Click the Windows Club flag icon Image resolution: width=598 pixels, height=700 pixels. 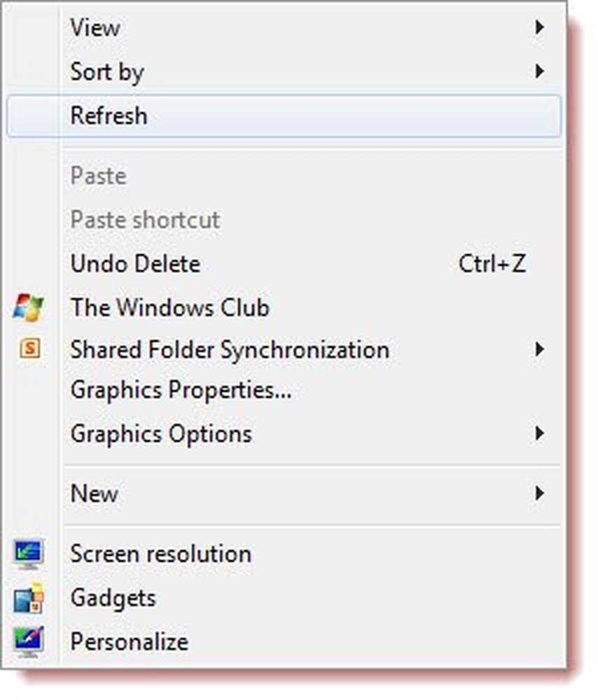[x=28, y=307]
